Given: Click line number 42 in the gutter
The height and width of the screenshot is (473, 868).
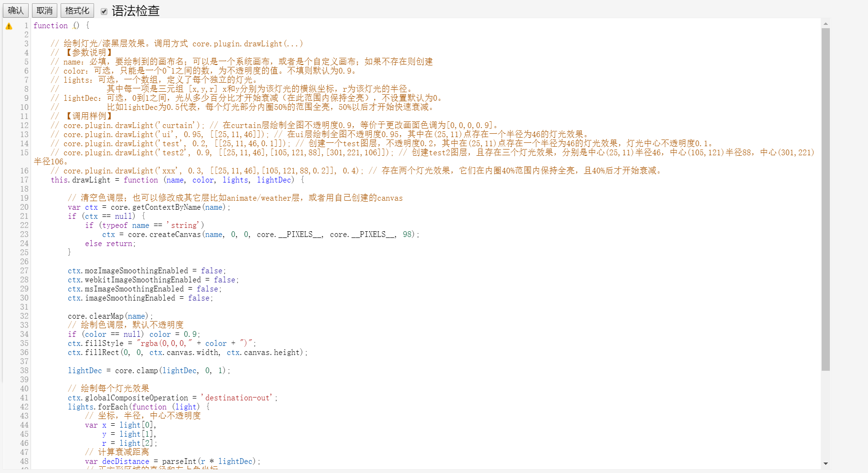Looking at the screenshot, I should (24, 407).
